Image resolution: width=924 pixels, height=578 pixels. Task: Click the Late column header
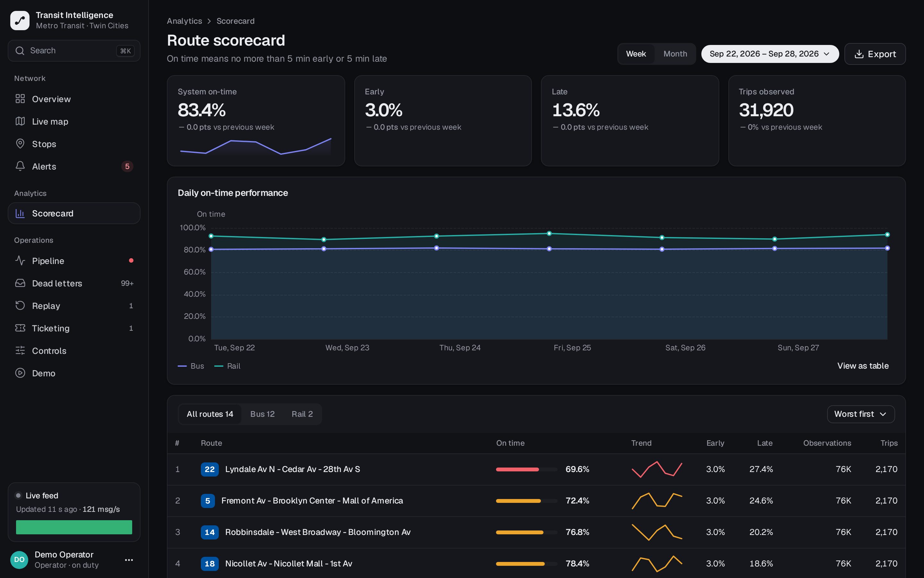765,443
